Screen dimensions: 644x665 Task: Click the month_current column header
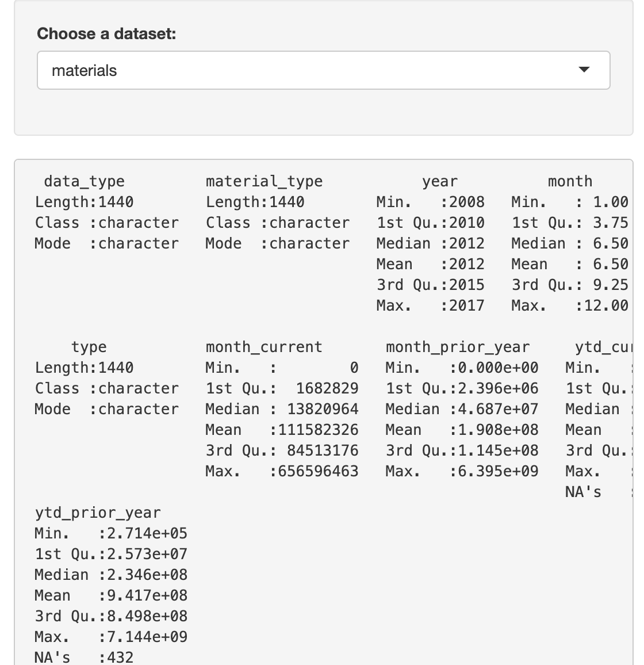264,347
